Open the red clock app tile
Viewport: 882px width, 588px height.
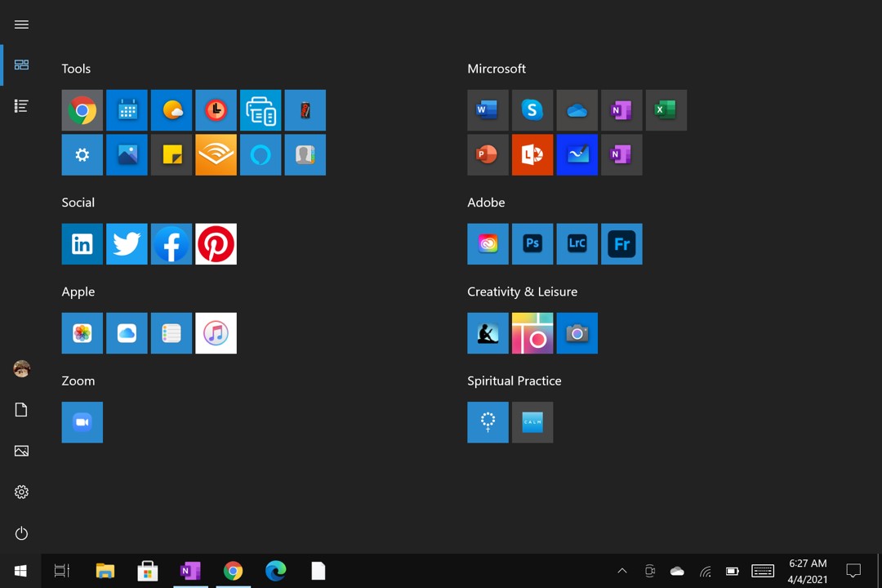point(216,110)
